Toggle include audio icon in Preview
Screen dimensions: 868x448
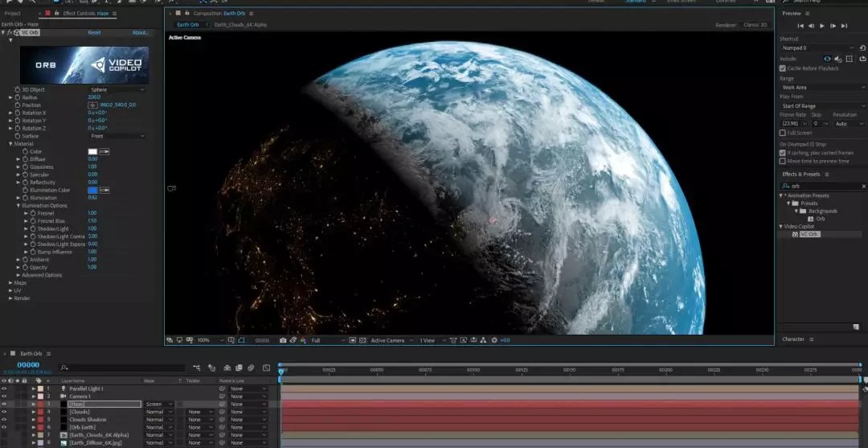point(838,59)
